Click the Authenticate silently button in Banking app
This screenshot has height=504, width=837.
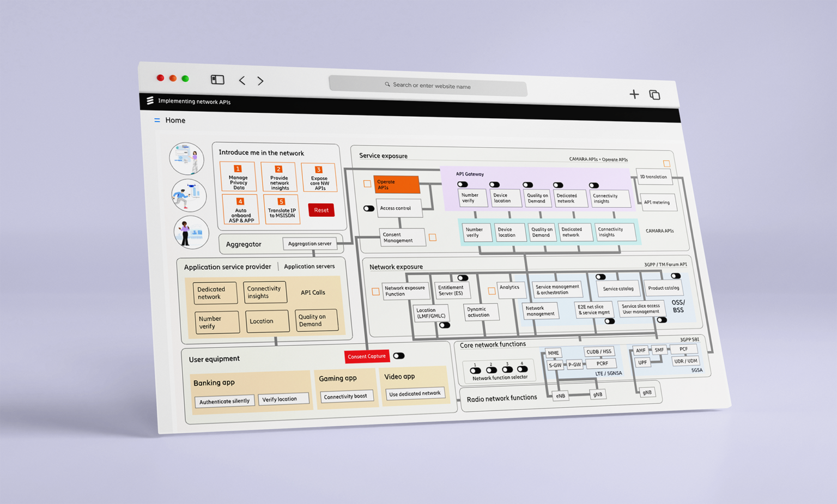(225, 402)
